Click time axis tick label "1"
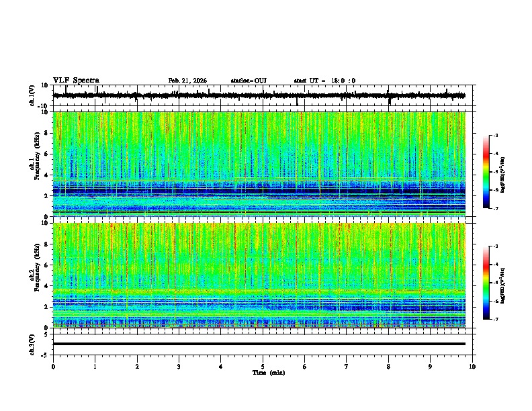The width and height of the screenshot is (532, 411). coord(95,367)
